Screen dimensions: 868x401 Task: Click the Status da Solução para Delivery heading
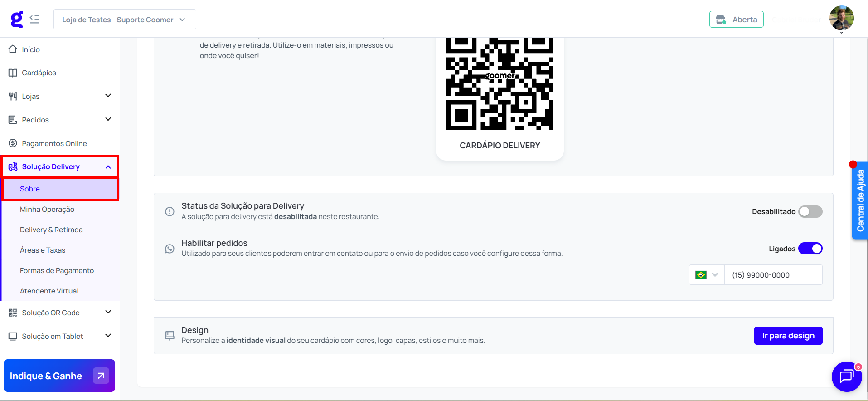click(x=243, y=206)
